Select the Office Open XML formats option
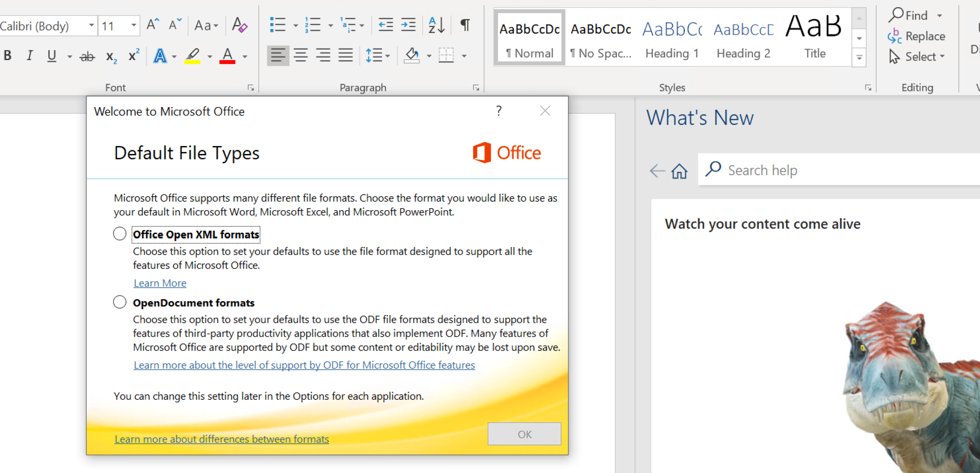 120,233
